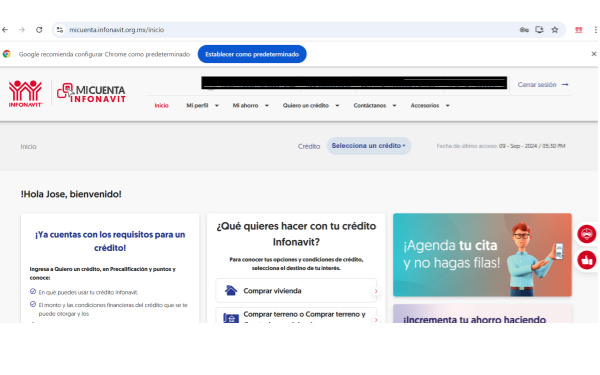The height and width of the screenshot is (375, 600).
Task: Expand the Mi perfil menu
Action: click(x=202, y=106)
